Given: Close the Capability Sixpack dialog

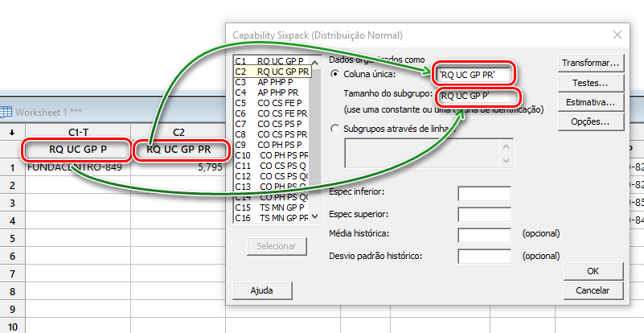Looking at the screenshot, I should 617,35.
